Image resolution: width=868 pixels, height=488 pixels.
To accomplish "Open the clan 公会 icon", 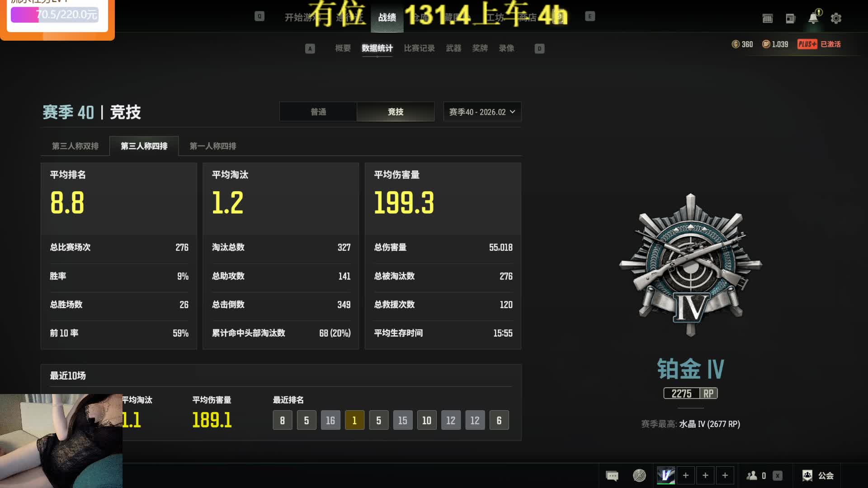I will coord(807,475).
